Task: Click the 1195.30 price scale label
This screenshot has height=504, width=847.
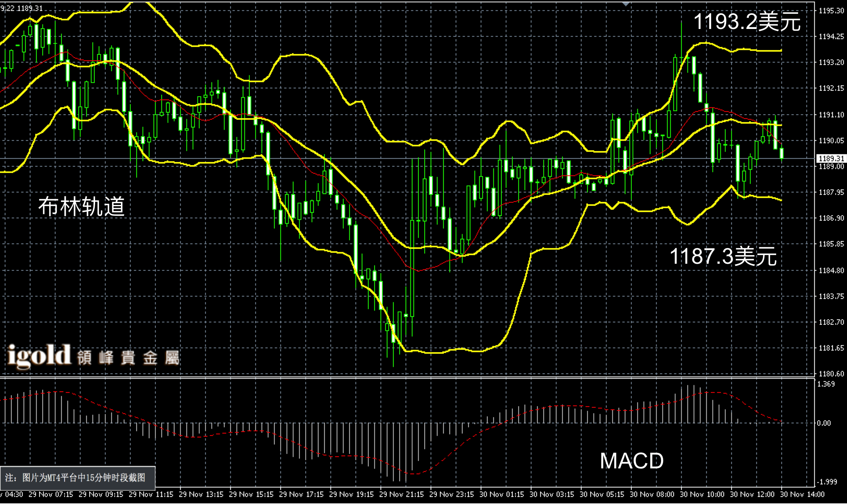Action: coord(831,11)
